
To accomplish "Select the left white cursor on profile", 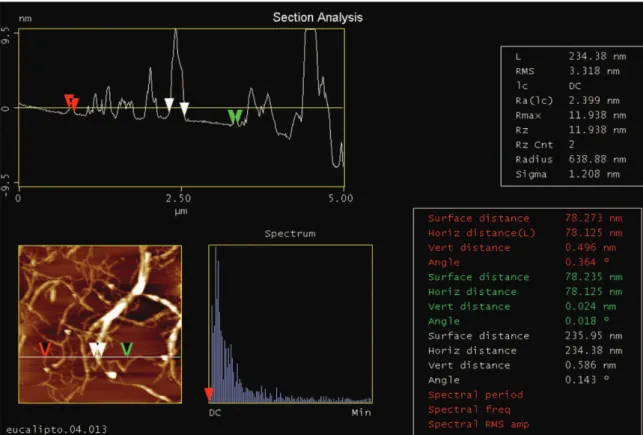I will (x=169, y=105).
